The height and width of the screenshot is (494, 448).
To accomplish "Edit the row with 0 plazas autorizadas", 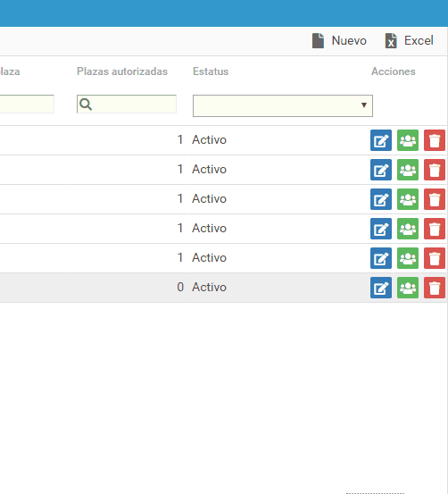I will coord(381,288).
